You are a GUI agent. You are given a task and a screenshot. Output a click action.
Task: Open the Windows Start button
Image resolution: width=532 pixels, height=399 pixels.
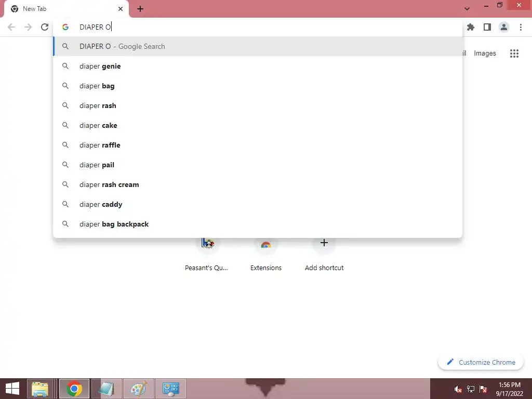point(12,389)
